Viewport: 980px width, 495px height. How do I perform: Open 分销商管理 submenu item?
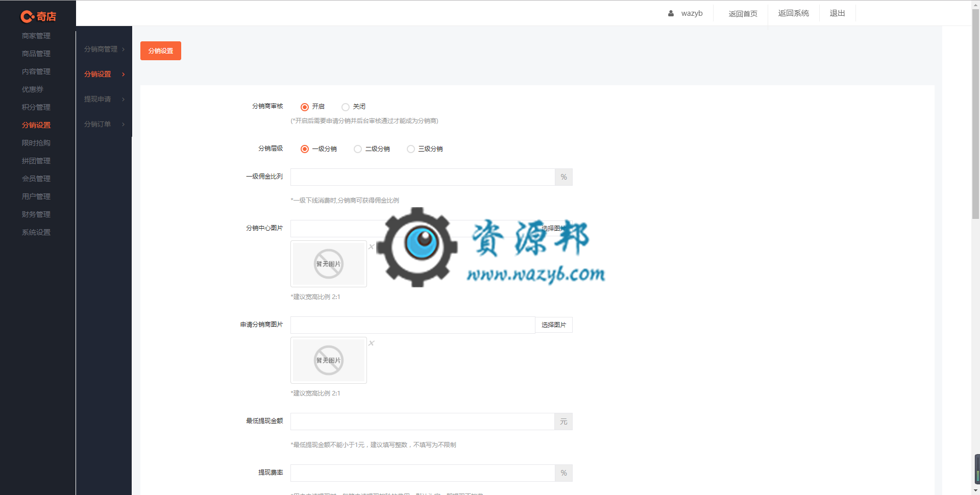click(x=101, y=49)
